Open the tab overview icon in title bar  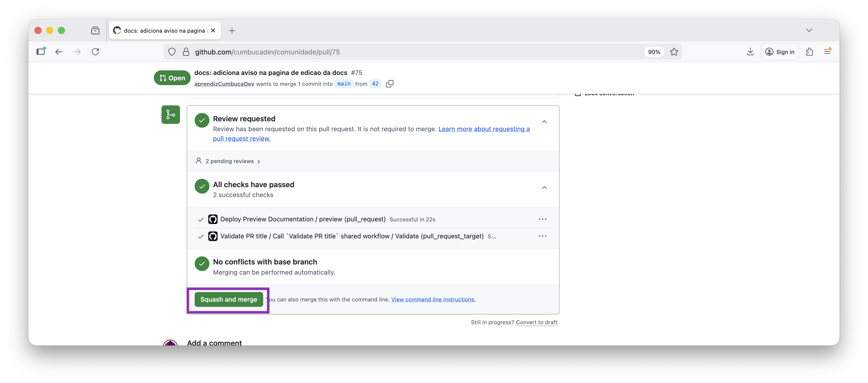click(x=95, y=31)
